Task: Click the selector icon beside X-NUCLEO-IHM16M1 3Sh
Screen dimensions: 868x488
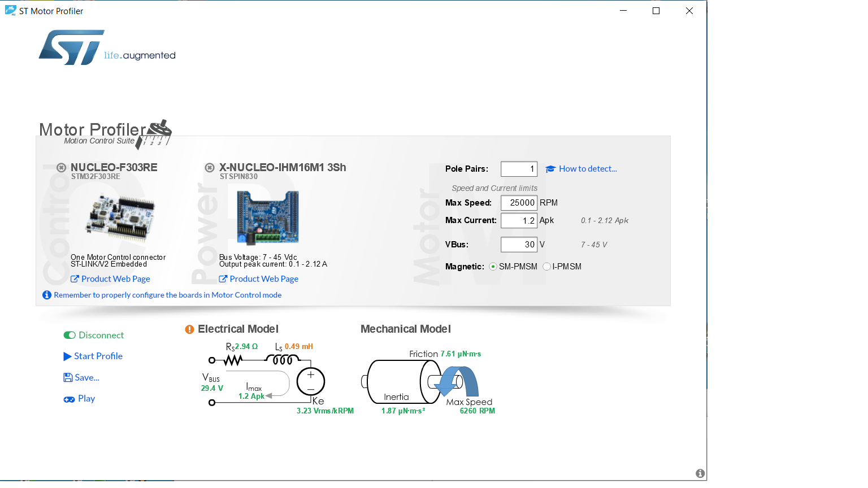Action: point(210,167)
